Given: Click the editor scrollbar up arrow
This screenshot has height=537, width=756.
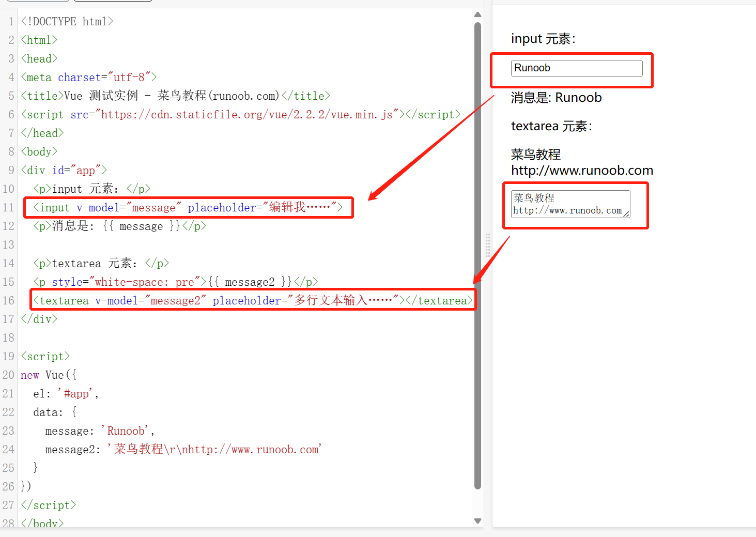Looking at the screenshot, I should click(477, 14).
